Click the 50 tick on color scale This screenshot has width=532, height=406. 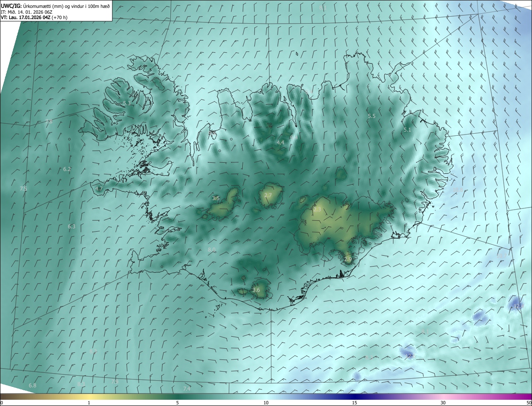tap(529, 403)
